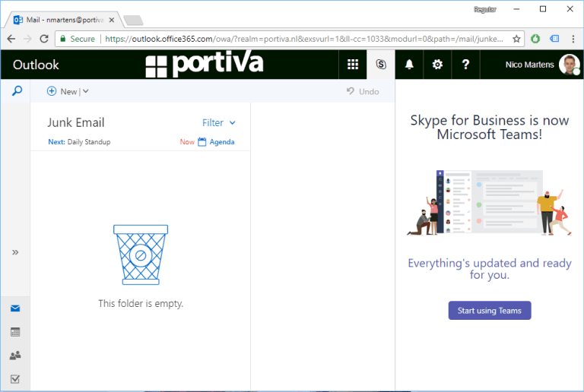Click the undo arrow icon
Image resolution: width=584 pixels, height=392 pixels.
(x=350, y=91)
